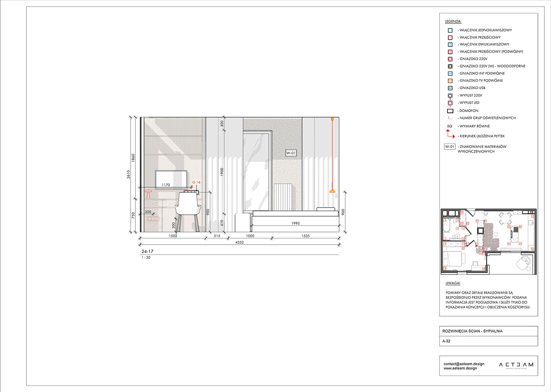The image size is (551, 392).
Task: Click the Włącznik Jednoklawiszowy legend symbol
Action: click(450, 30)
